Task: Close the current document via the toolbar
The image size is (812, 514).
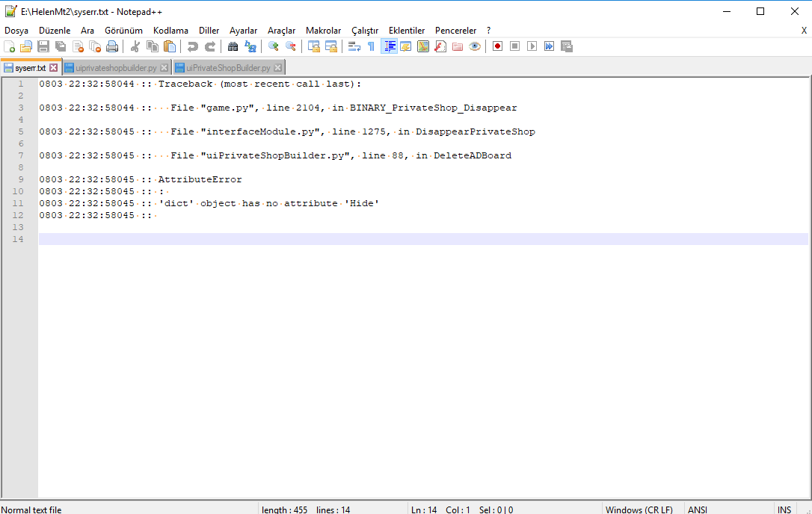Action: click(x=79, y=46)
